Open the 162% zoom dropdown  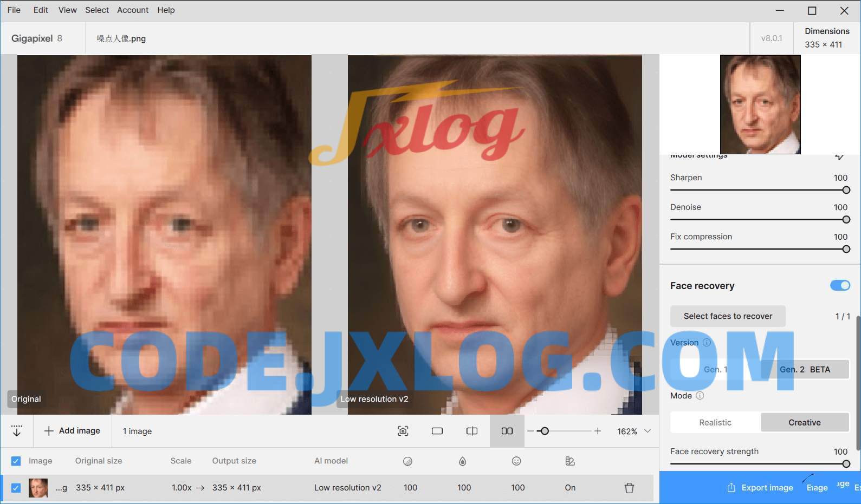[x=634, y=431]
